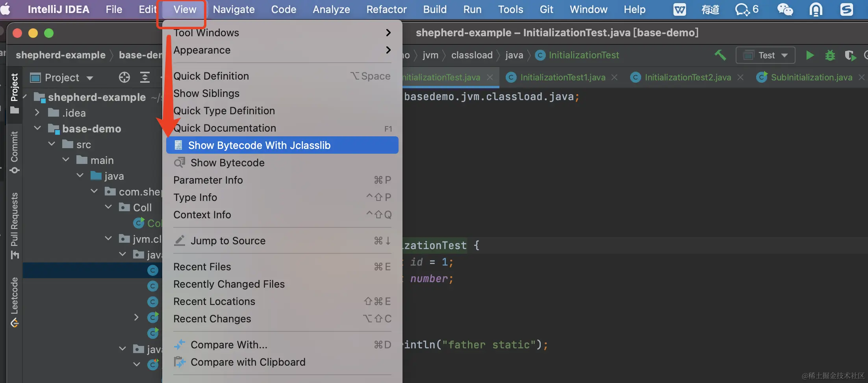Click the chat icon showing 6
This screenshot has height=383, width=868.
click(x=747, y=9)
